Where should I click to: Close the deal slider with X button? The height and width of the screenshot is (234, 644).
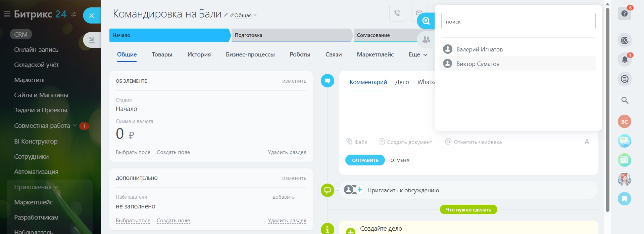92,15
